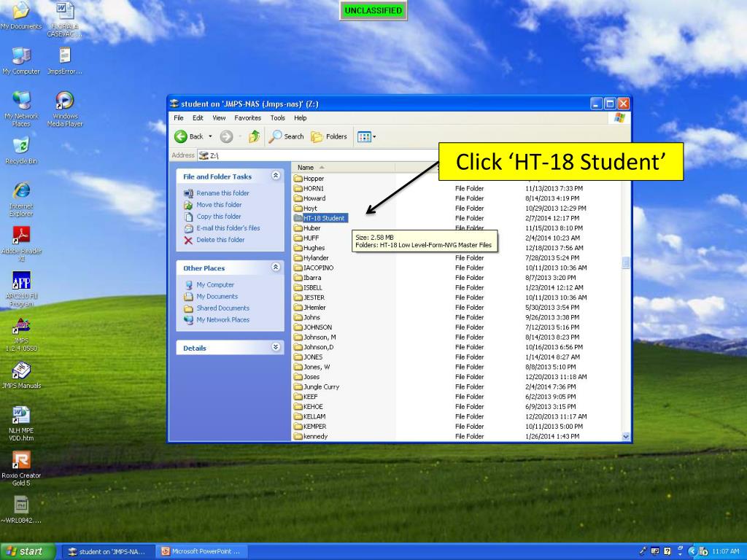The image size is (747, 560).
Task: Go to My Network Places in Other Places
Action: [x=223, y=319]
